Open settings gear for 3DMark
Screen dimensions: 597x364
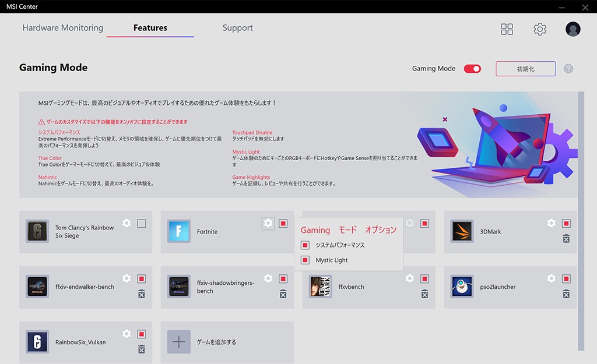point(551,223)
